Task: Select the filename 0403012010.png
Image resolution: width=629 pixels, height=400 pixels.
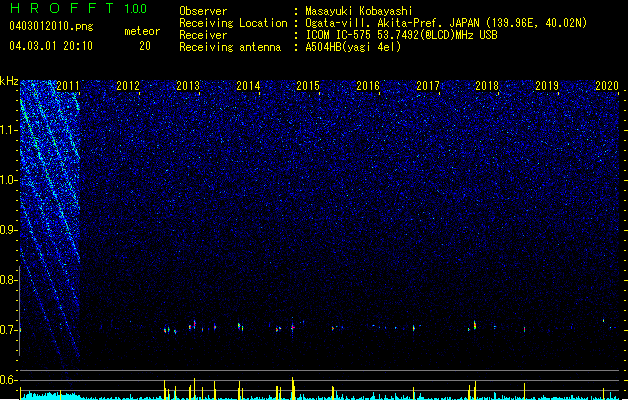Action: click(51, 26)
